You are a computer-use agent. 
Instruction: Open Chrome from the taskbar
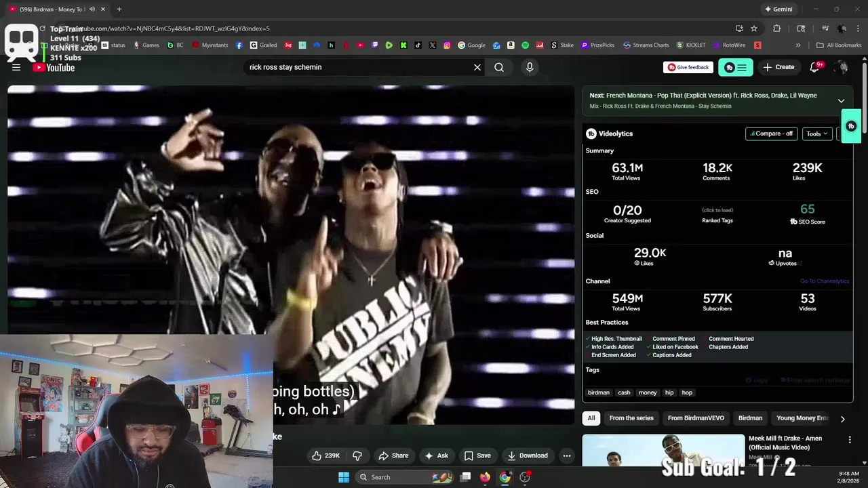pyautogui.click(x=505, y=477)
